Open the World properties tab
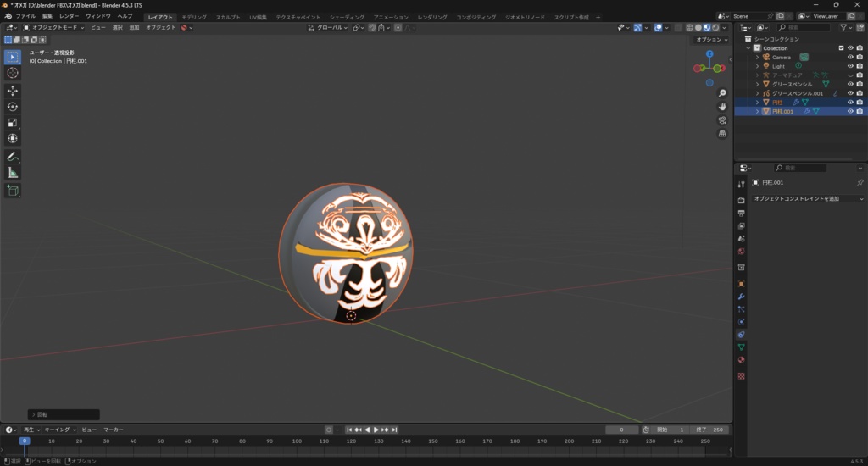Screen dimensions: 868x466 pos(741,252)
